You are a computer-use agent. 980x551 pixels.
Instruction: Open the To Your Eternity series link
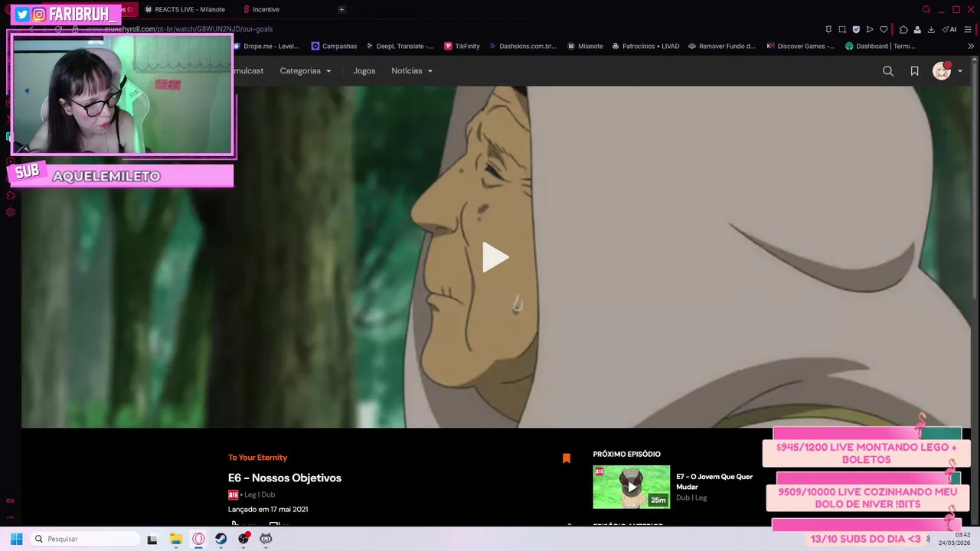pyautogui.click(x=257, y=458)
